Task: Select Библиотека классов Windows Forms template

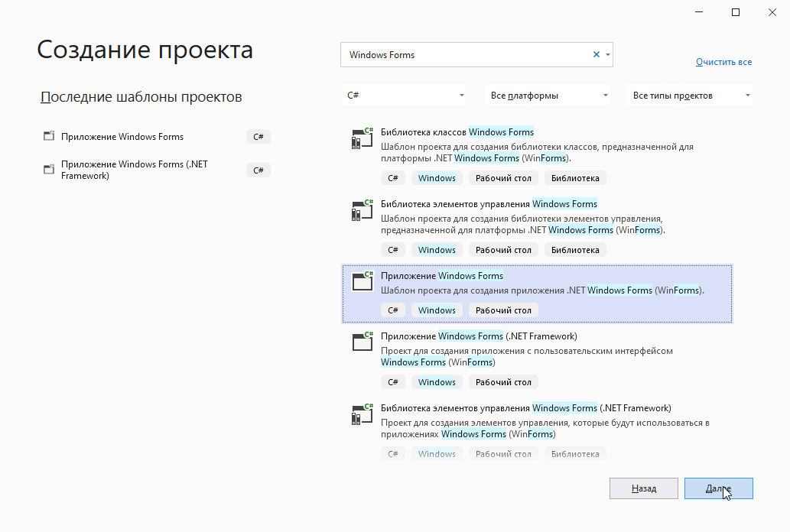Action: [457, 132]
